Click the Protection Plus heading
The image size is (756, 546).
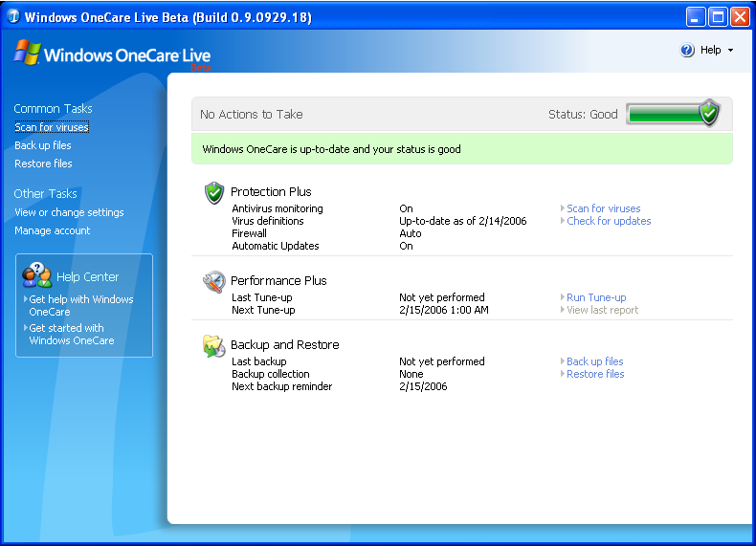[271, 192]
